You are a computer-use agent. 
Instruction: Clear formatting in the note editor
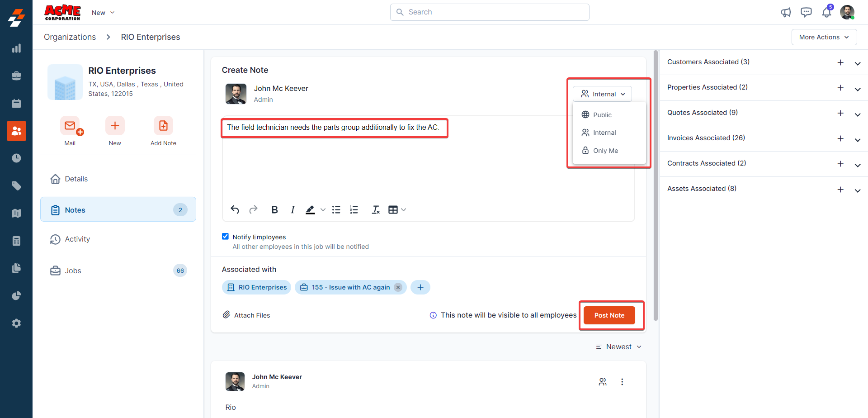[x=376, y=209]
